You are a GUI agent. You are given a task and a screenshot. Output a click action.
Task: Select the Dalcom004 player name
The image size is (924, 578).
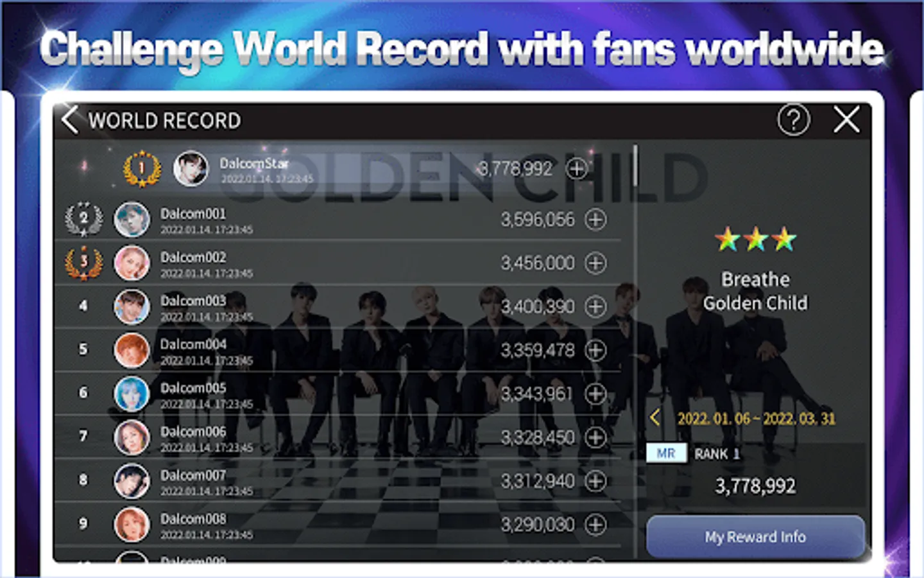click(x=193, y=344)
